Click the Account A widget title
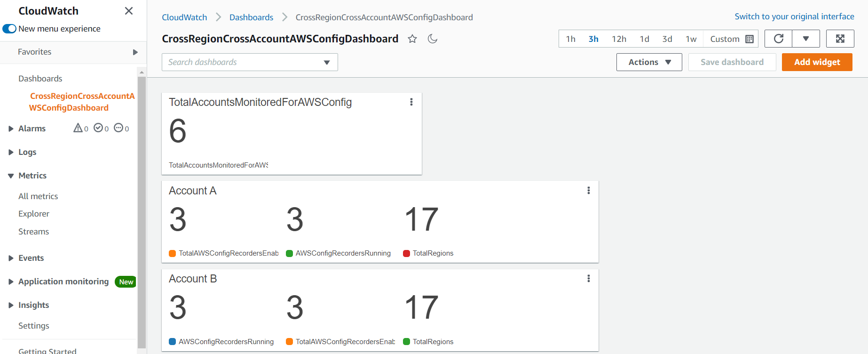Screen dimensions: 868x354 click(193, 191)
